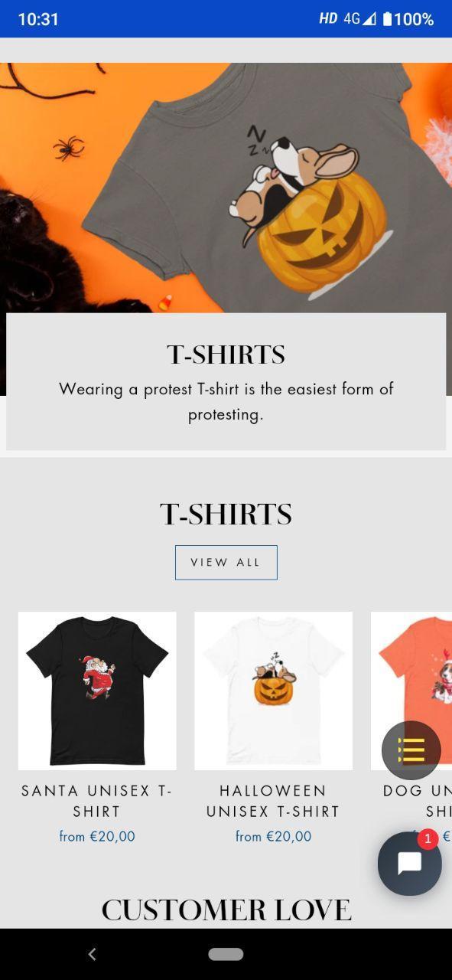Open the yellow list menu floating button
This screenshot has height=980, width=452.
tap(411, 750)
